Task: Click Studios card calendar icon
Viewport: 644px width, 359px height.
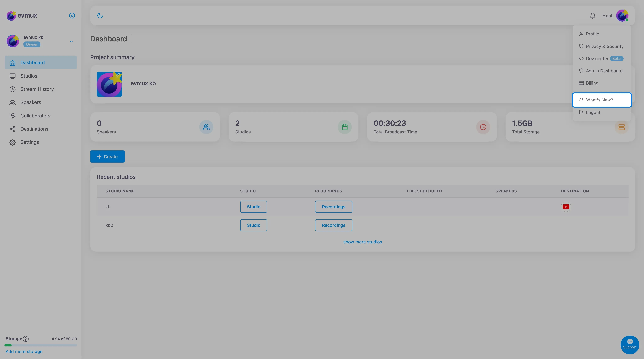Action: click(345, 127)
